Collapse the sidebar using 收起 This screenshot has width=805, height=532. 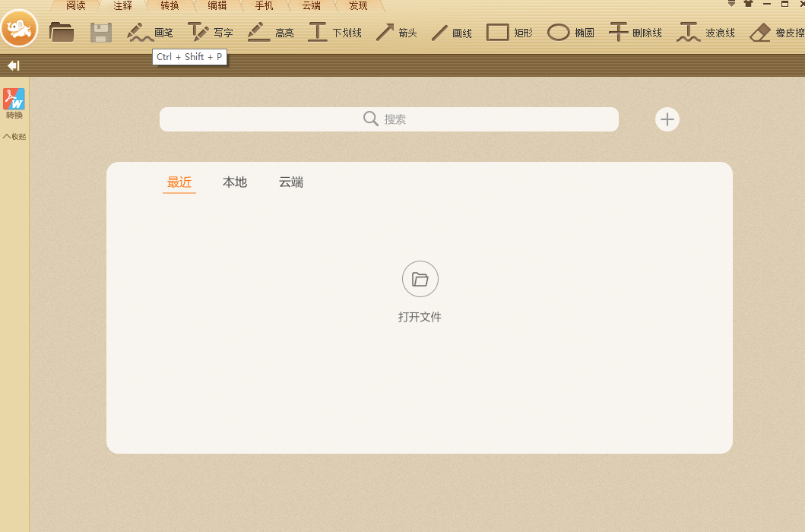click(x=14, y=137)
